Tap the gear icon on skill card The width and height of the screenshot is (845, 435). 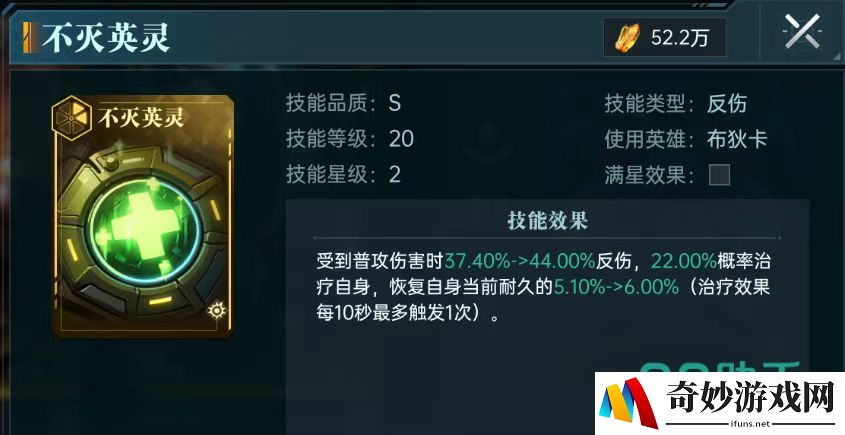tap(217, 310)
